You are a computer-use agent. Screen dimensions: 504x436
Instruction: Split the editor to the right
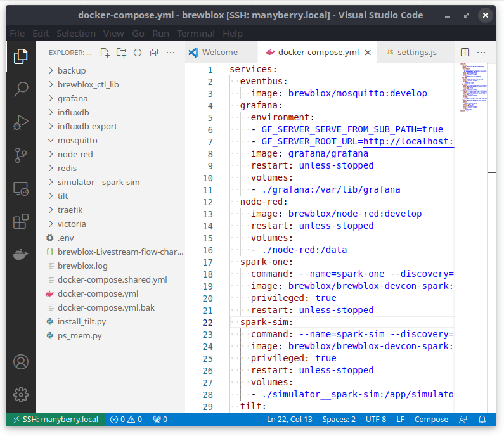pyautogui.click(x=465, y=53)
